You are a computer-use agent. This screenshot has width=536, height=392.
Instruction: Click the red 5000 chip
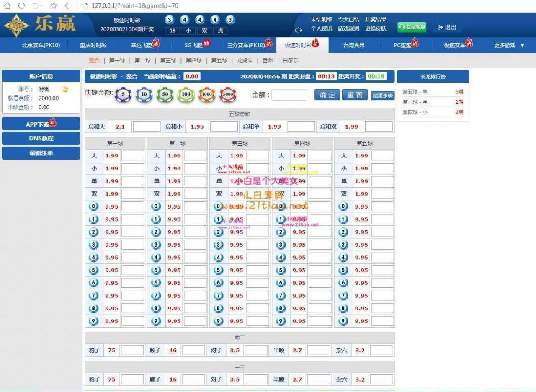click(x=228, y=95)
